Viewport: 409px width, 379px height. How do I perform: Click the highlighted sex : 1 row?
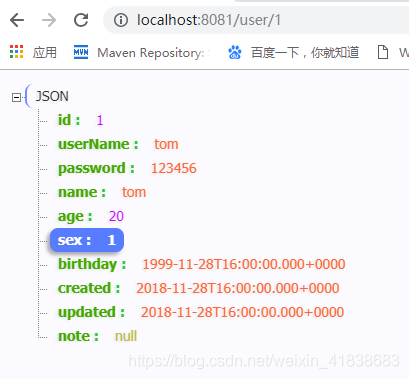coord(87,240)
